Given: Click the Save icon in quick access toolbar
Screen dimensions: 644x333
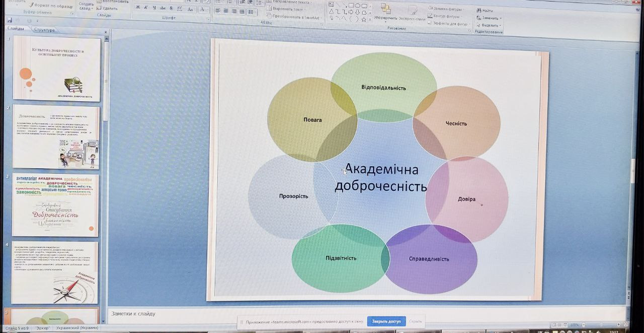Looking at the screenshot, I should click(10, 21).
